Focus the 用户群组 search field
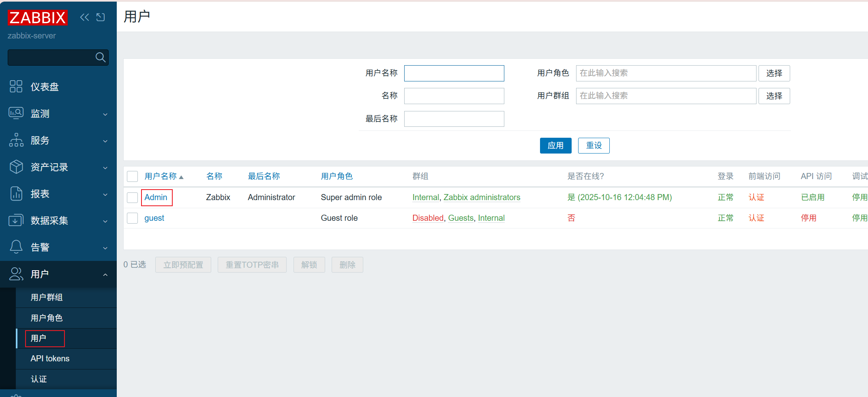The image size is (868, 397). click(x=666, y=96)
